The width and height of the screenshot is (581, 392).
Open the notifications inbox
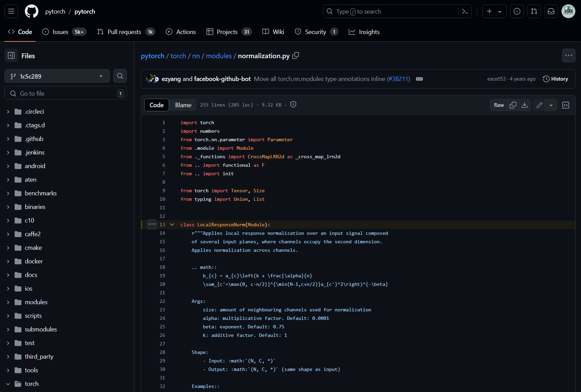click(551, 11)
